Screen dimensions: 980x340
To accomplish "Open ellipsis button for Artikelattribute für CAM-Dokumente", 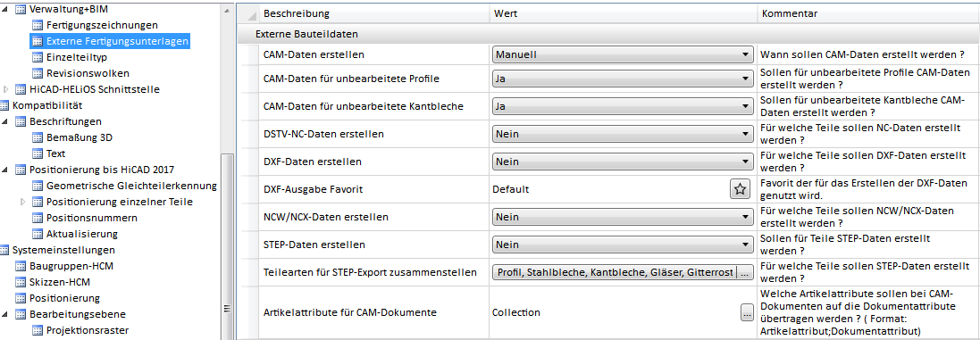I will tap(747, 312).
